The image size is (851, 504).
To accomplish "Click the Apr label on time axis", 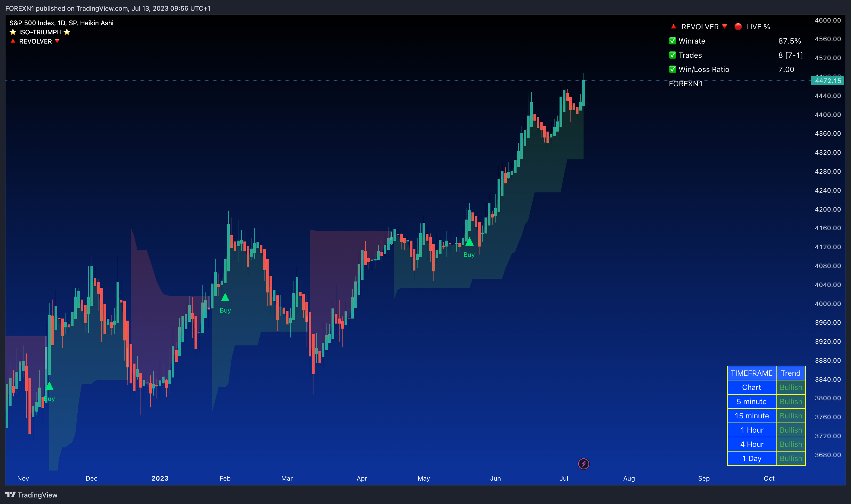I will (x=362, y=478).
